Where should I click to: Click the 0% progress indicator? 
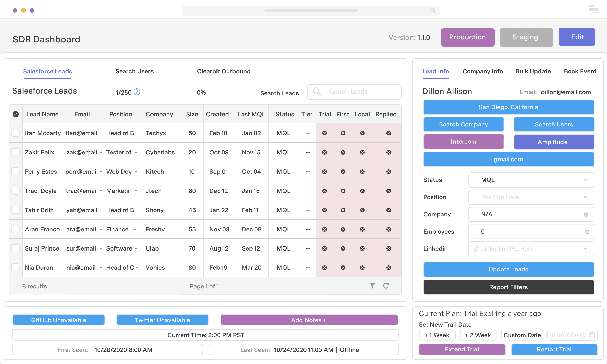click(x=201, y=92)
